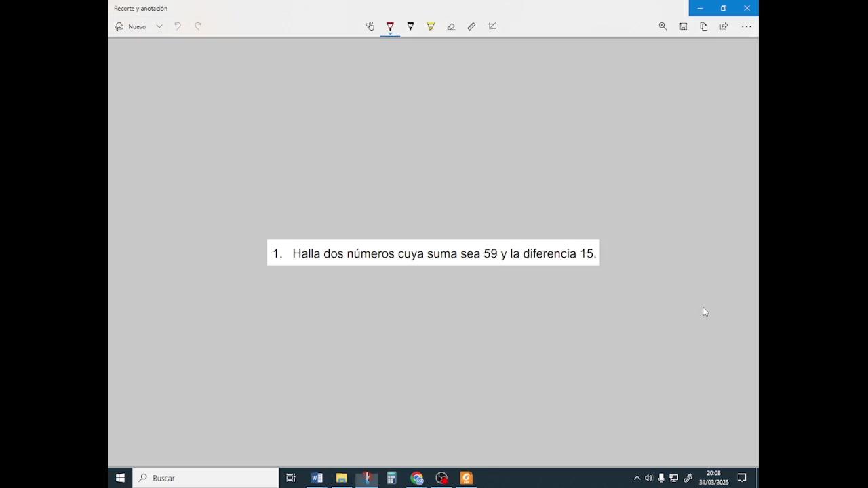Image resolution: width=868 pixels, height=488 pixels.
Task: Copy the snip to clipboard
Action: [x=703, y=26]
